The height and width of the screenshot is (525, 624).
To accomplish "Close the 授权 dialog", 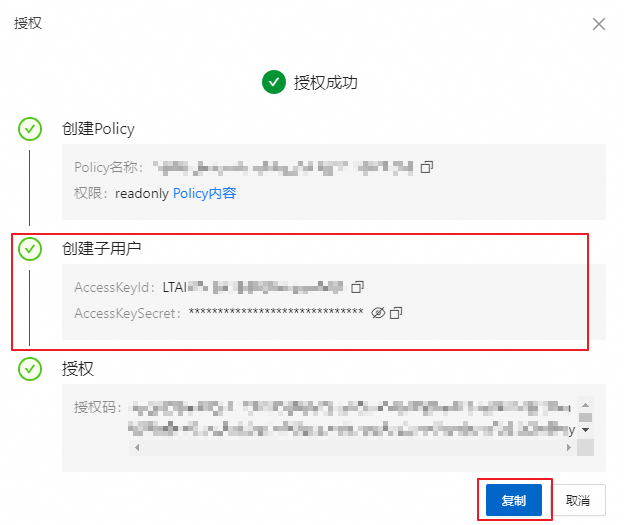I will [x=599, y=24].
